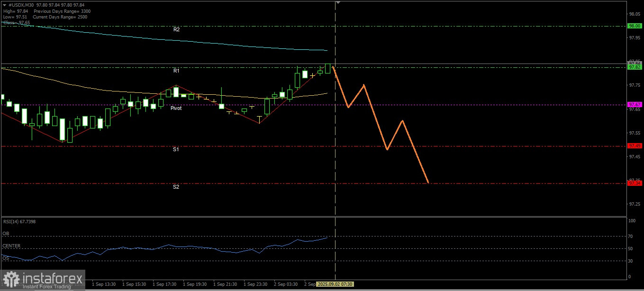Click the 2 Sep 03:30 time label

click(x=286, y=284)
